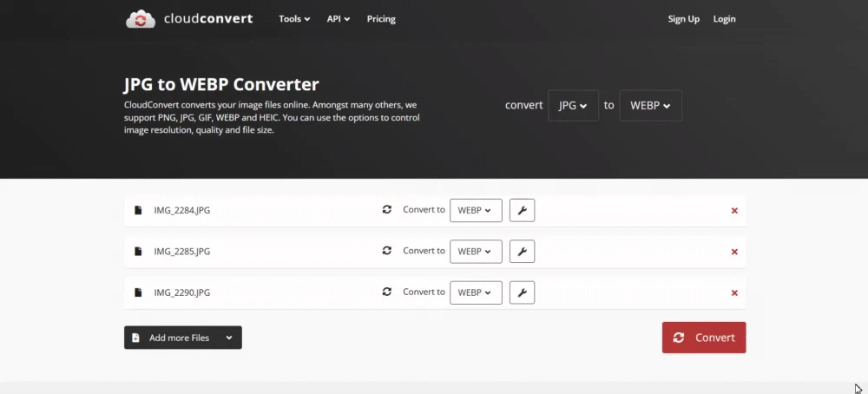Click the file icon next to IMG_2290.JPG
The image size is (868, 394).
pyautogui.click(x=138, y=292)
